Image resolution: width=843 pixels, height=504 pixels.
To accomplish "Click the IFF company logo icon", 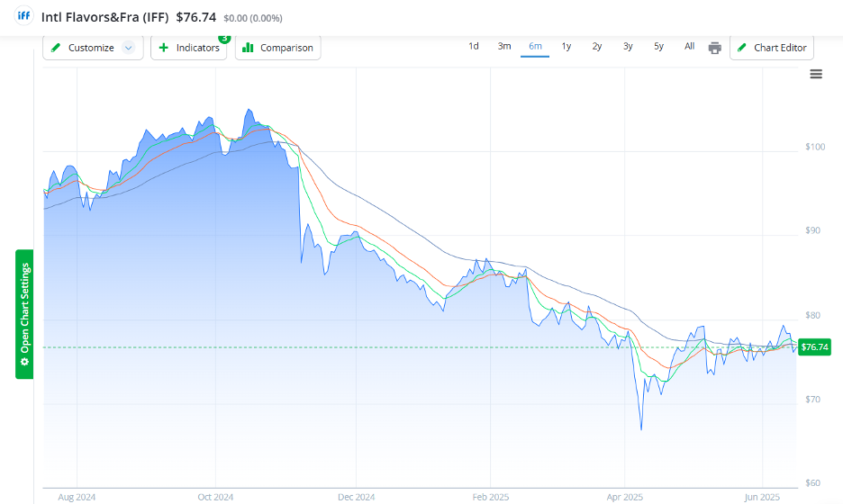I will tap(23, 15).
